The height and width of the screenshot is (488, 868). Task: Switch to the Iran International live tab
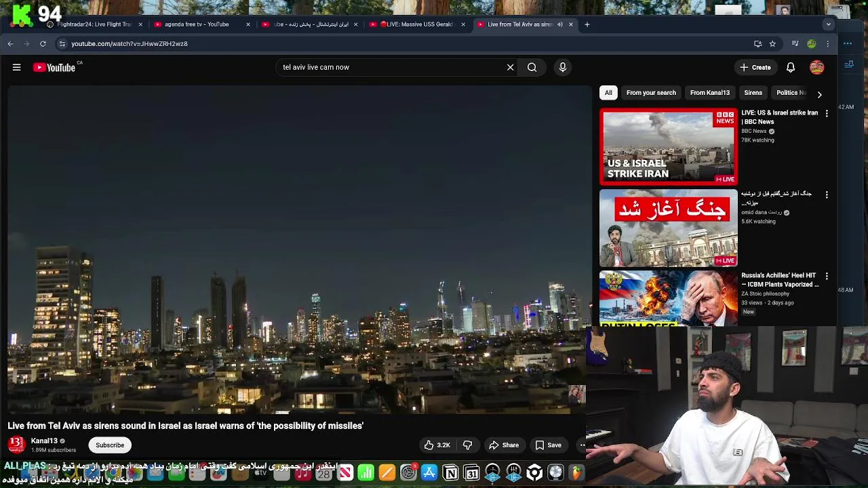[309, 24]
